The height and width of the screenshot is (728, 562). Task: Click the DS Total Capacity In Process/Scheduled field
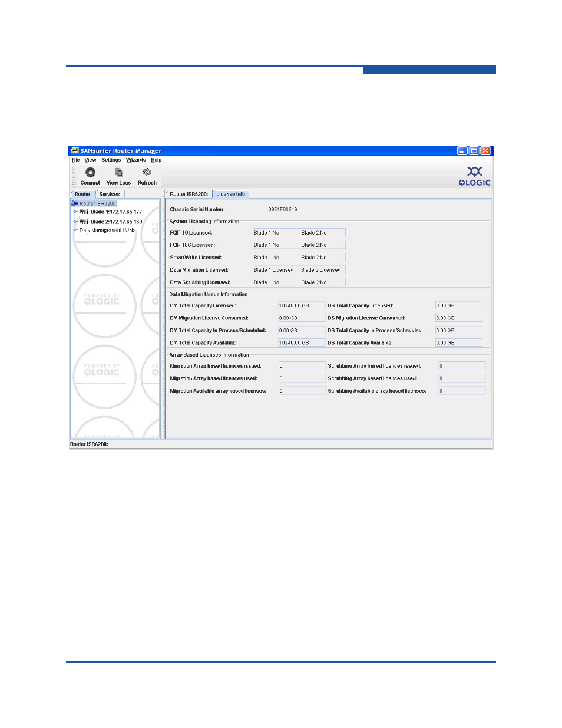tap(459, 330)
